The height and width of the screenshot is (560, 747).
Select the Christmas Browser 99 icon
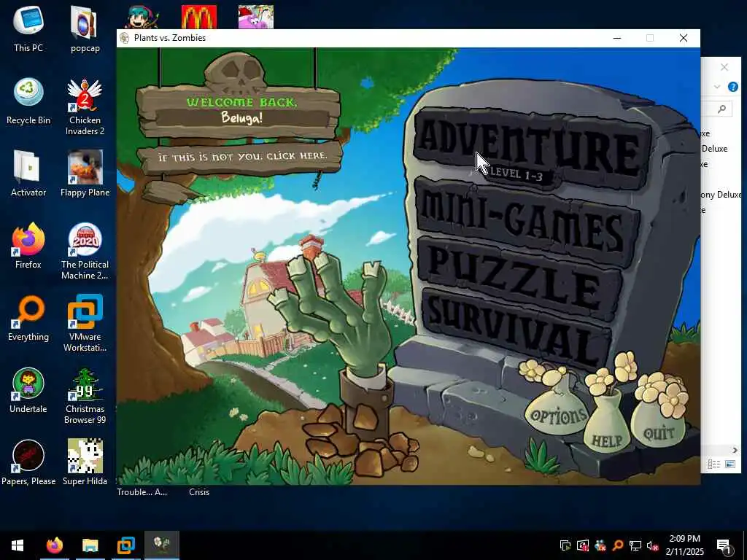(x=85, y=396)
